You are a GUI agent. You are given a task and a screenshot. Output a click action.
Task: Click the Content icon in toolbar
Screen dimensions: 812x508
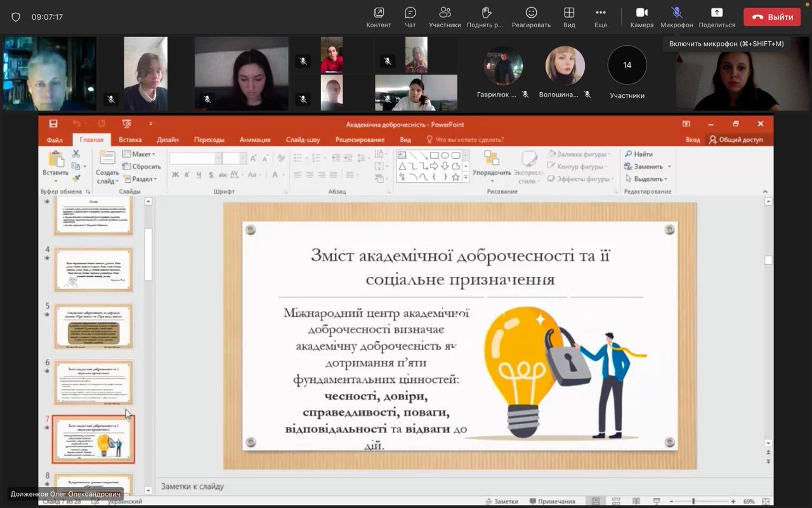click(x=379, y=13)
